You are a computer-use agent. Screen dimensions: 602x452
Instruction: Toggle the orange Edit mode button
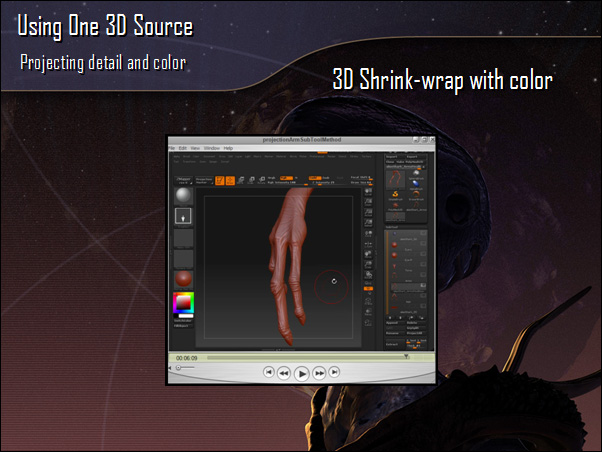click(x=220, y=180)
